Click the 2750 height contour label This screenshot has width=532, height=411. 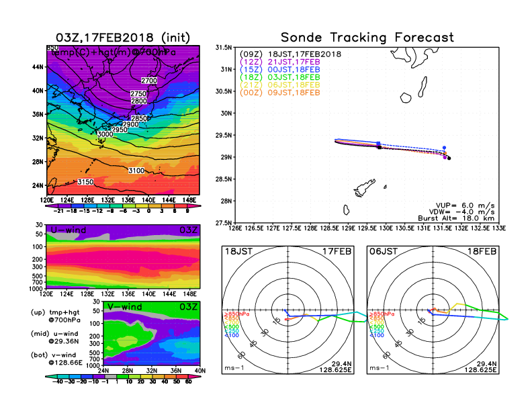[x=138, y=93]
